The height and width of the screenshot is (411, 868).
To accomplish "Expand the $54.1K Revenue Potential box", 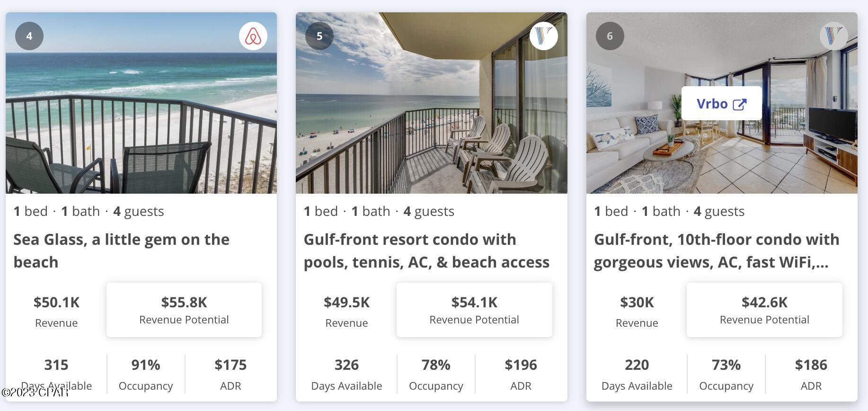I will pos(474,310).
